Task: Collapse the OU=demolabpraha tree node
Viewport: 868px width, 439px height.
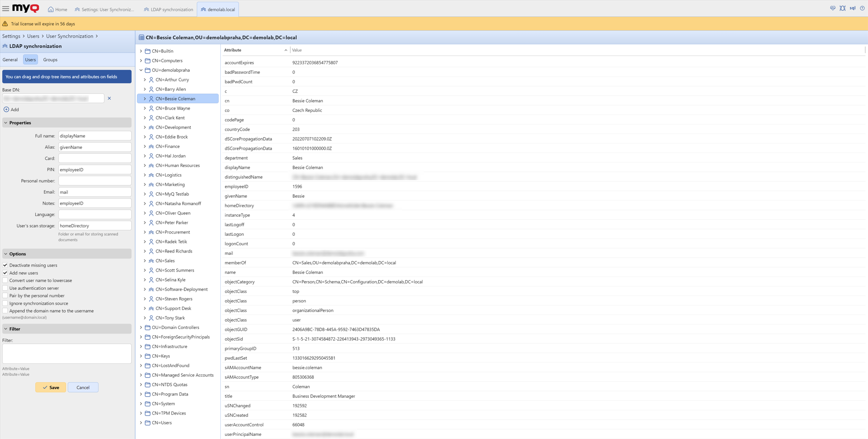Action: (x=141, y=70)
